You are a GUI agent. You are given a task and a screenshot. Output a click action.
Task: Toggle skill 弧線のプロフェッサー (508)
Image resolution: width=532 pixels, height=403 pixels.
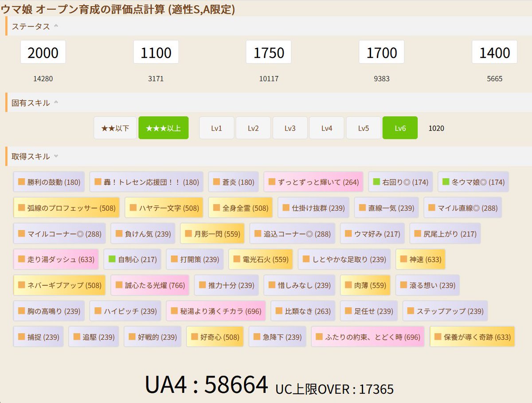(x=67, y=208)
